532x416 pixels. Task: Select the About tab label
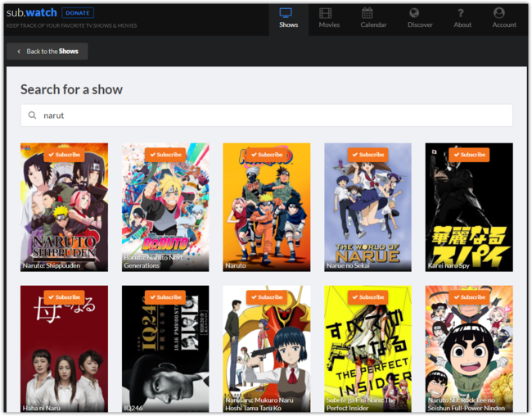click(x=462, y=25)
